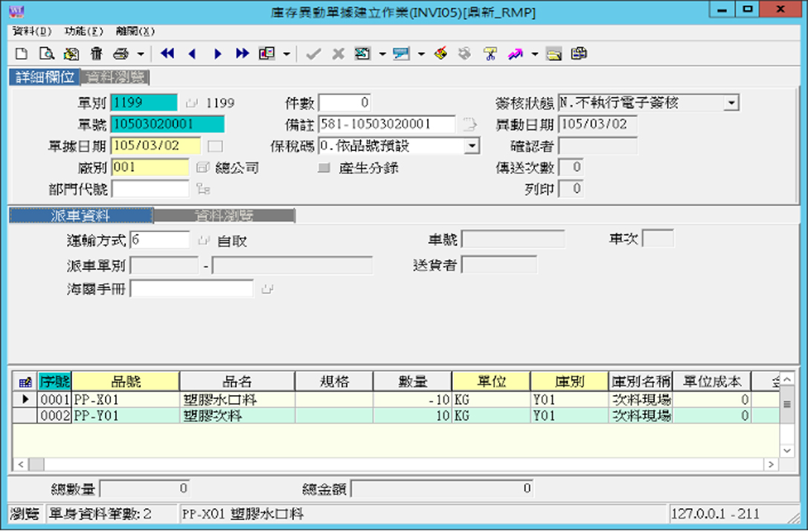The image size is (808, 532).
Task: Open the 功能(F) menu
Action: pos(83,31)
